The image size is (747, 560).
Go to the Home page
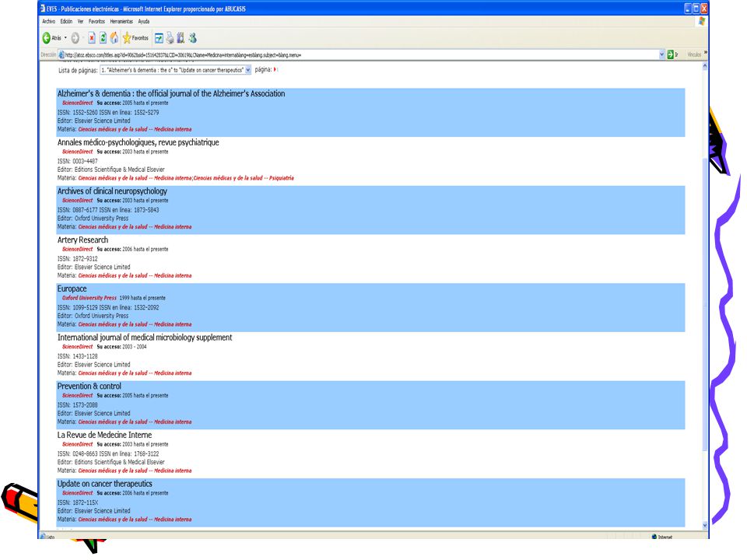(114, 38)
